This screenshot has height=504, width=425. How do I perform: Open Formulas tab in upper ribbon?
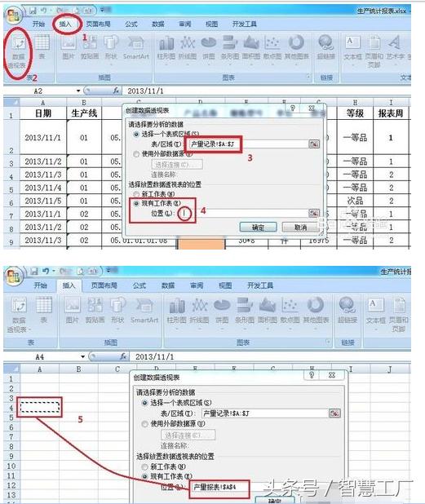point(131,24)
